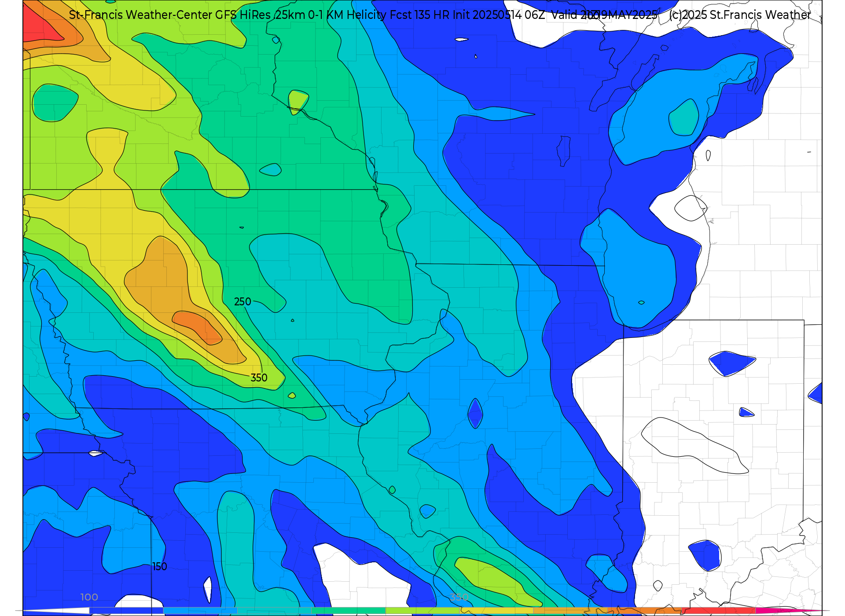
Task: Click the "150" contour label on the map
Action: [160, 567]
